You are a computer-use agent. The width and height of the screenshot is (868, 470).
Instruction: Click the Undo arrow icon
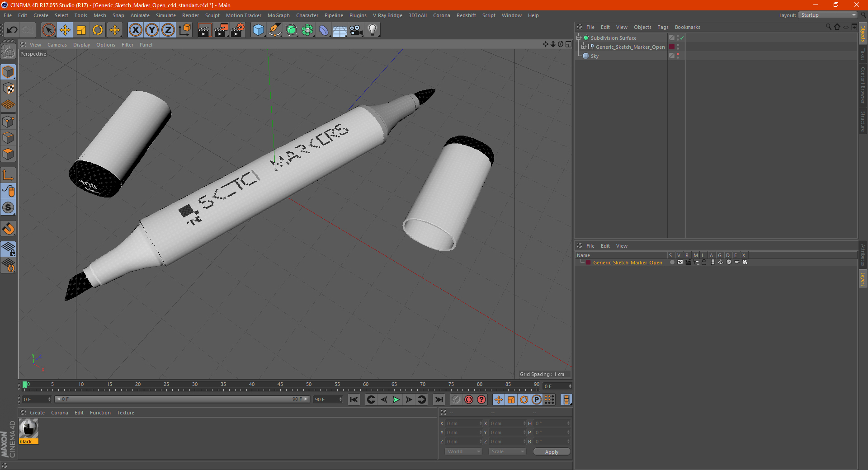[12, 30]
